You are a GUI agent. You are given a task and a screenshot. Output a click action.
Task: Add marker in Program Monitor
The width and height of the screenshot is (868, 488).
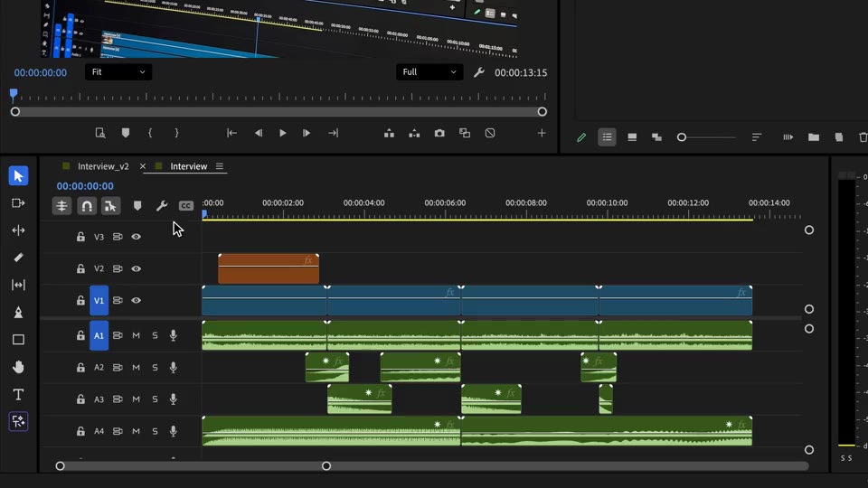point(126,133)
